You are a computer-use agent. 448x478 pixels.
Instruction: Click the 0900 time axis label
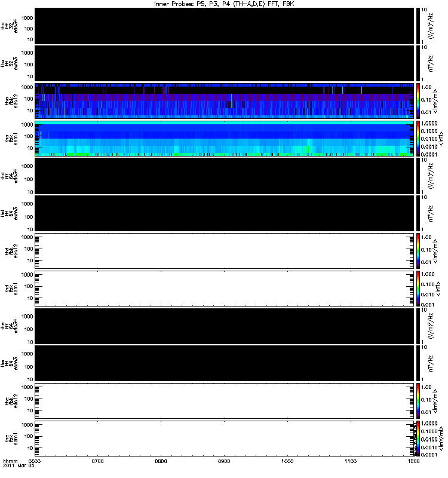(x=224, y=461)
